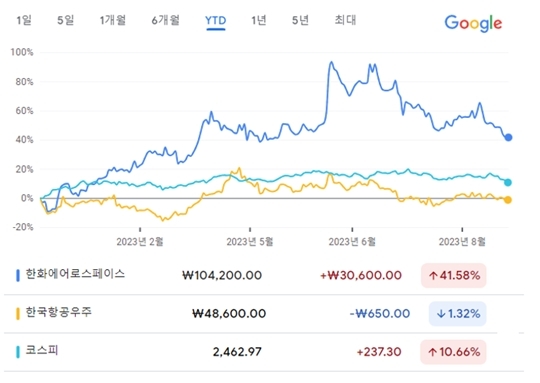Click the 10.66% gain badge
Viewport: 540px width, 383px height.
453,352
